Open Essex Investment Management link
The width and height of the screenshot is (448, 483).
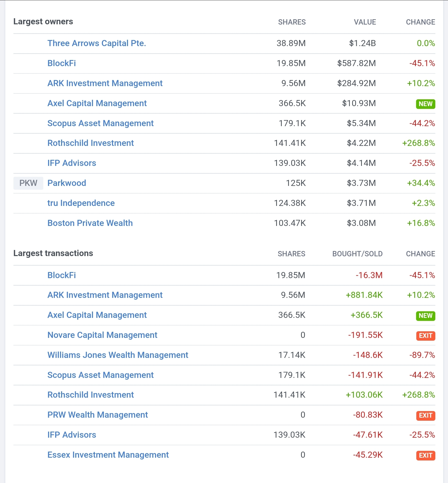[x=108, y=455]
